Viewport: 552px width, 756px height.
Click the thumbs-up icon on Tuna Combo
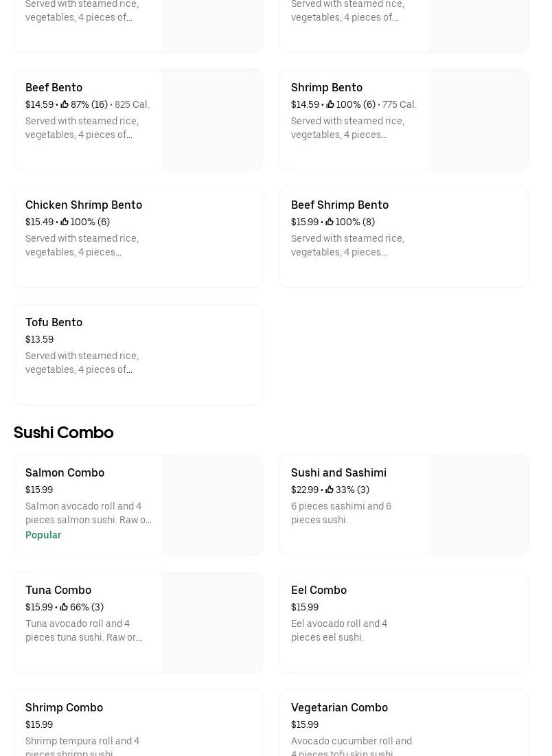(65, 608)
